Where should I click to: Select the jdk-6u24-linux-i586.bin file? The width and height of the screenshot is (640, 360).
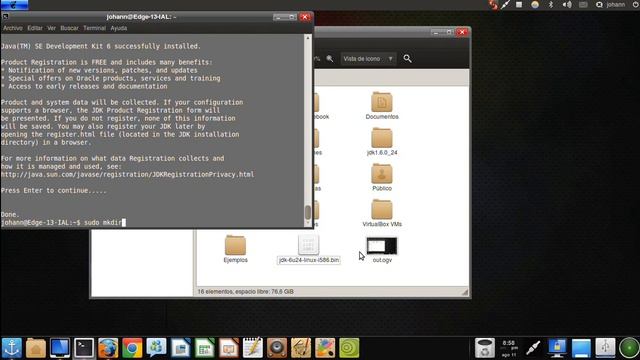point(309,250)
